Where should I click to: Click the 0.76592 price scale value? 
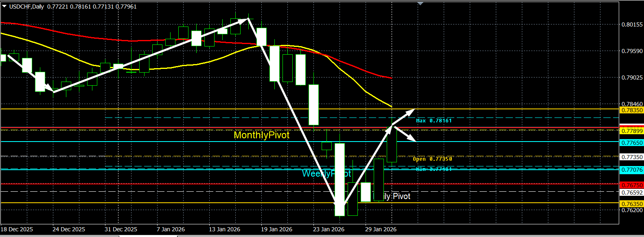632,193
